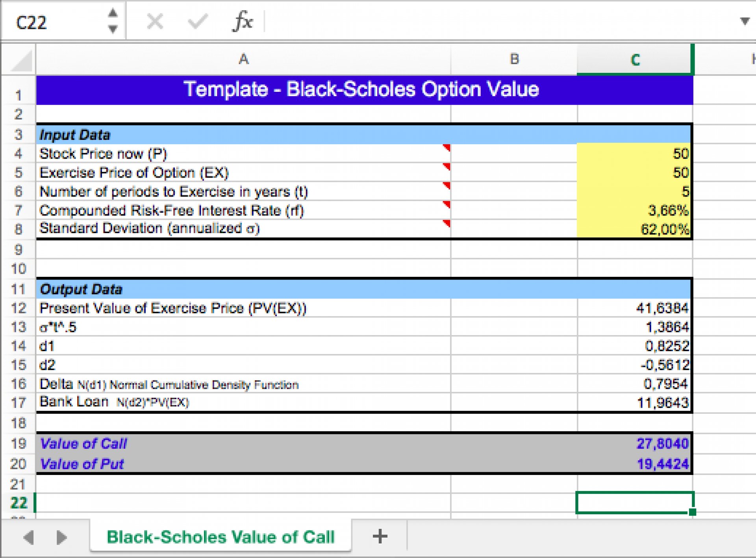
Task: Step name box down arrow
Action: 113,29
